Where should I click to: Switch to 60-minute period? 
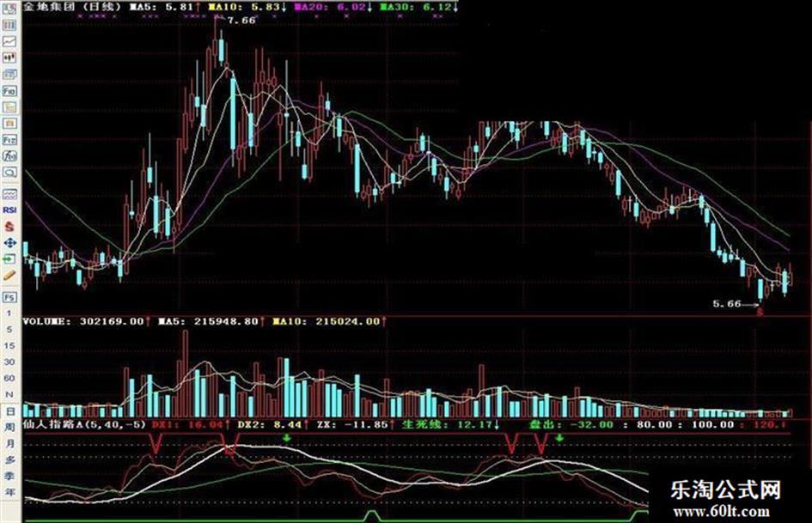coord(9,378)
